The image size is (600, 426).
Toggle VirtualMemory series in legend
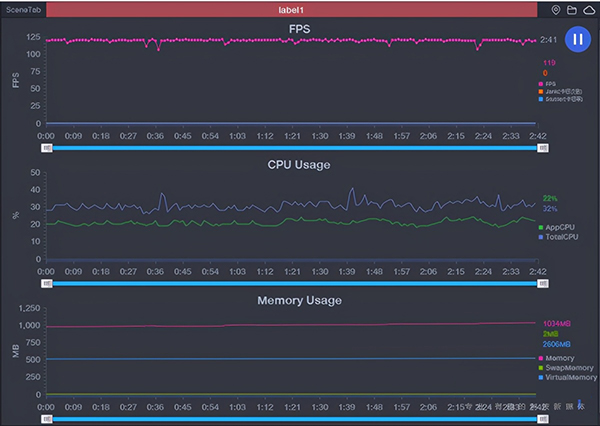pyautogui.click(x=567, y=377)
